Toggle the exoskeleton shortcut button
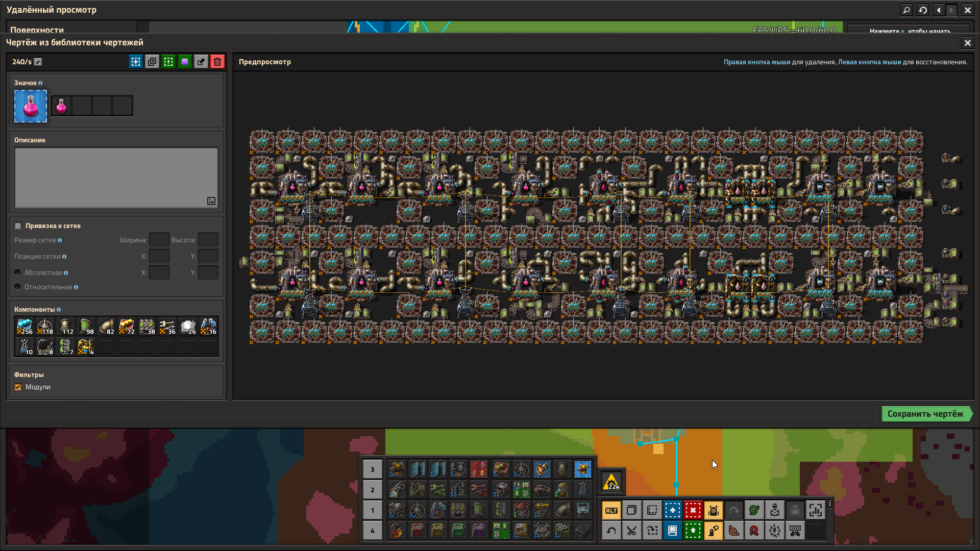The image size is (980, 551). tap(713, 531)
